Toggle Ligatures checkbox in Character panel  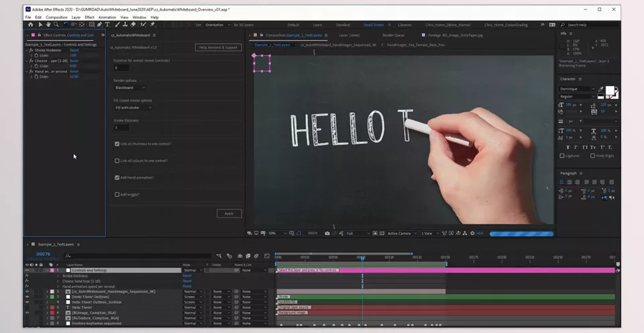click(562, 156)
